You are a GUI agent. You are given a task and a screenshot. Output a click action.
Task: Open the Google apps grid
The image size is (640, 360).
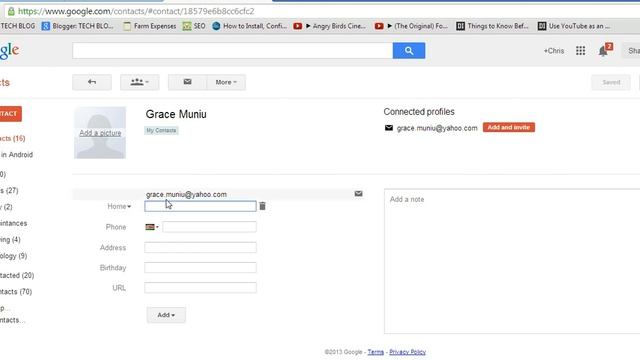(x=580, y=51)
